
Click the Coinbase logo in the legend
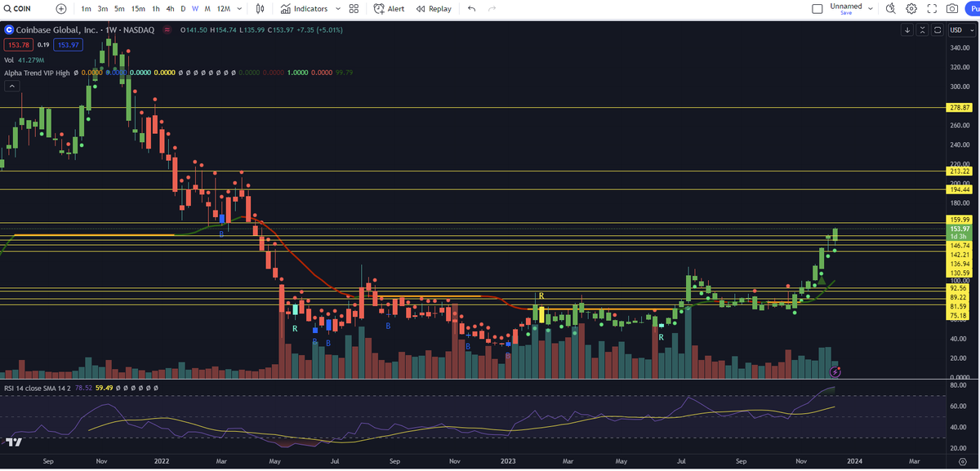tap(10, 30)
